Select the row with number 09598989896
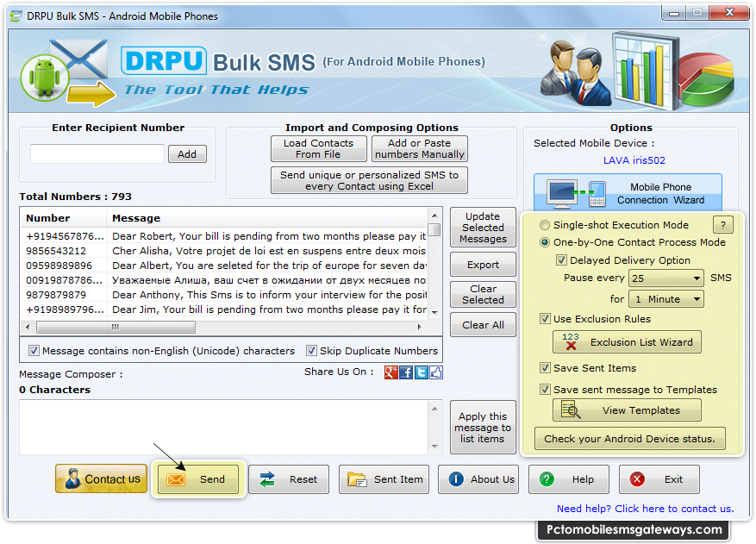756x544 pixels. 224,266
